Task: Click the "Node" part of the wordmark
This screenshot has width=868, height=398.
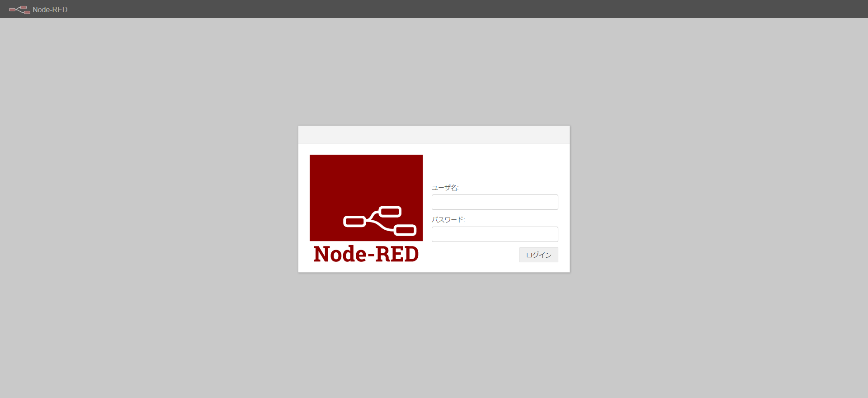Action: [340, 254]
